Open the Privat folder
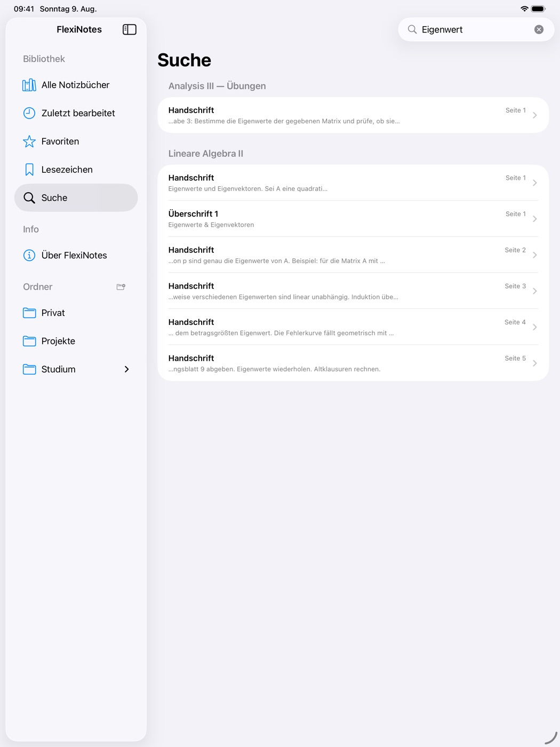 coord(76,313)
